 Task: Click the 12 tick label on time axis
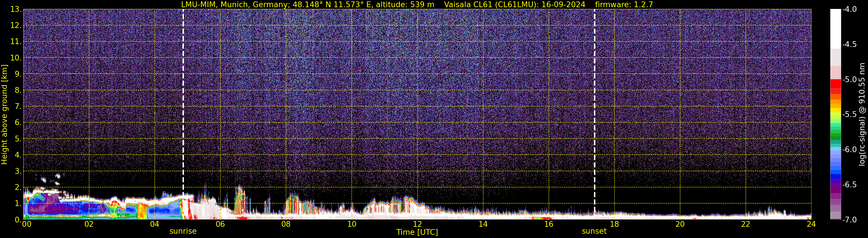[x=417, y=224]
